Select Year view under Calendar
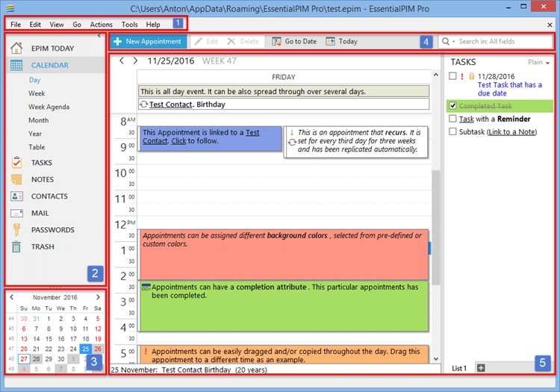This screenshot has height=392, width=560. tap(35, 134)
